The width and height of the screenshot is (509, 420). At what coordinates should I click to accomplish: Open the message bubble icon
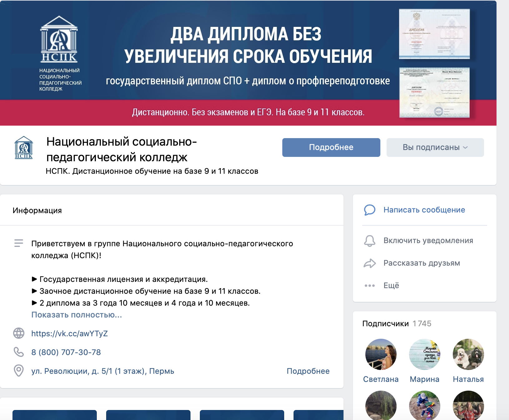click(370, 211)
